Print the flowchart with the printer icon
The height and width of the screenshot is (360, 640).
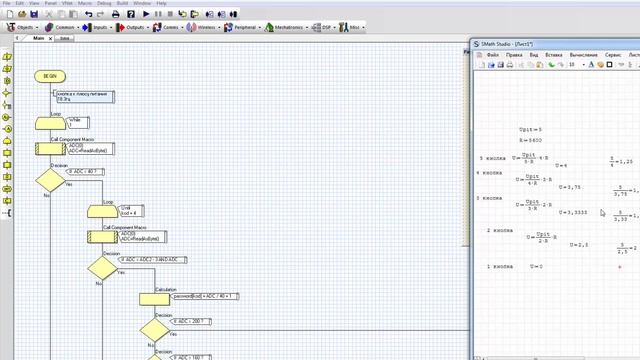click(x=116, y=14)
